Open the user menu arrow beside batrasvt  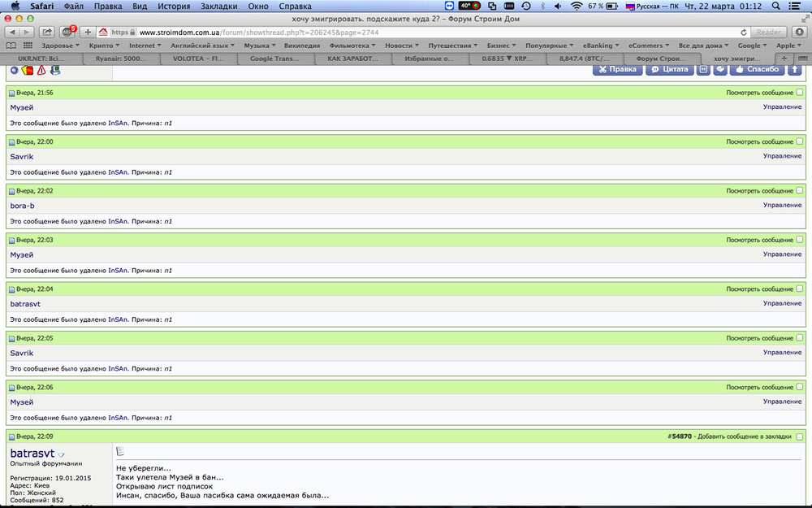pyautogui.click(x=61, y=455)
